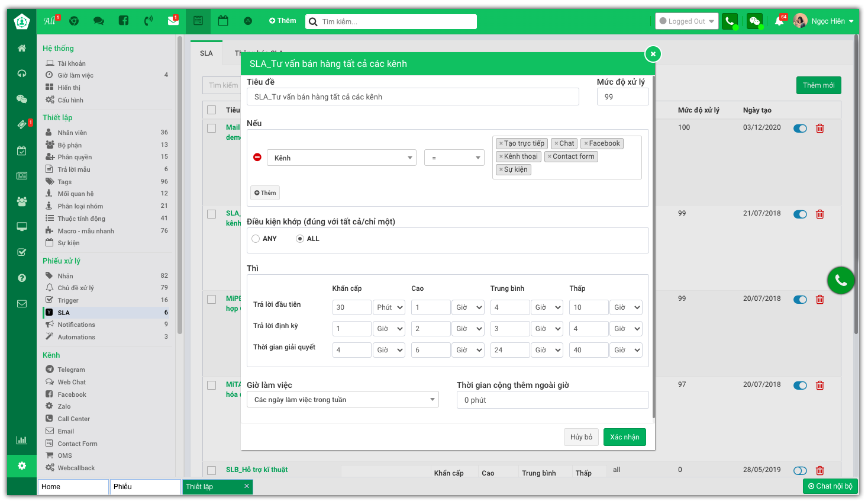Delete the SLA row dated 03/12/2020

[820, 129]
